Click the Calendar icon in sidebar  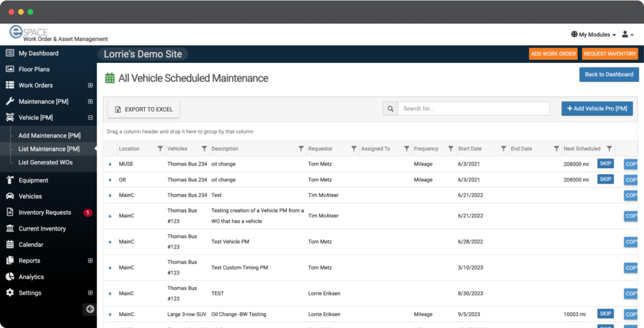[x=10, y=245]
